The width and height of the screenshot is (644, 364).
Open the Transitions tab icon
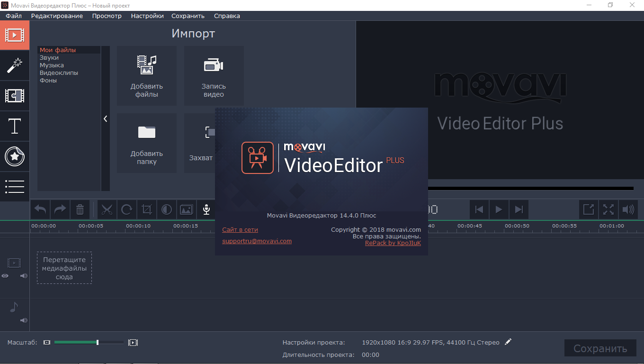coord(15,96)
